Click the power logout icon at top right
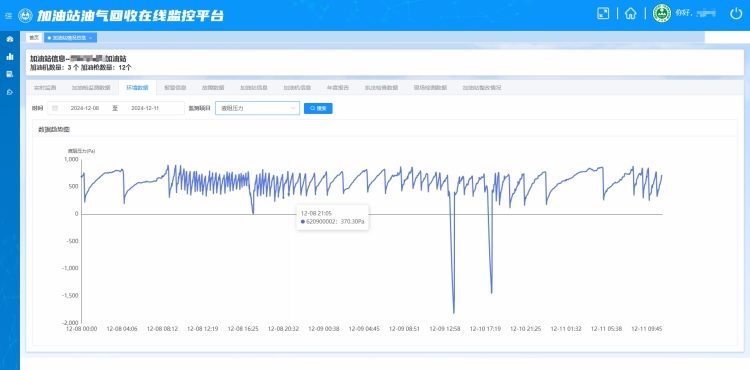 pyautogui.click(x=736, y=13)
